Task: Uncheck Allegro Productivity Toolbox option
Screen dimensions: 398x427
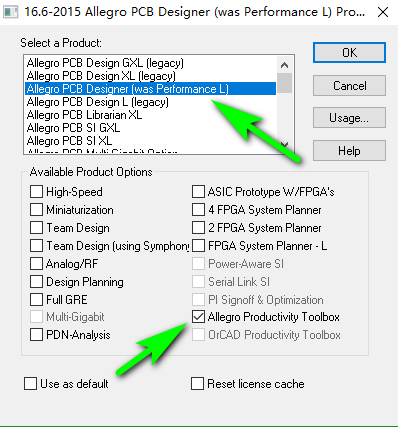Action: (198, 317)
